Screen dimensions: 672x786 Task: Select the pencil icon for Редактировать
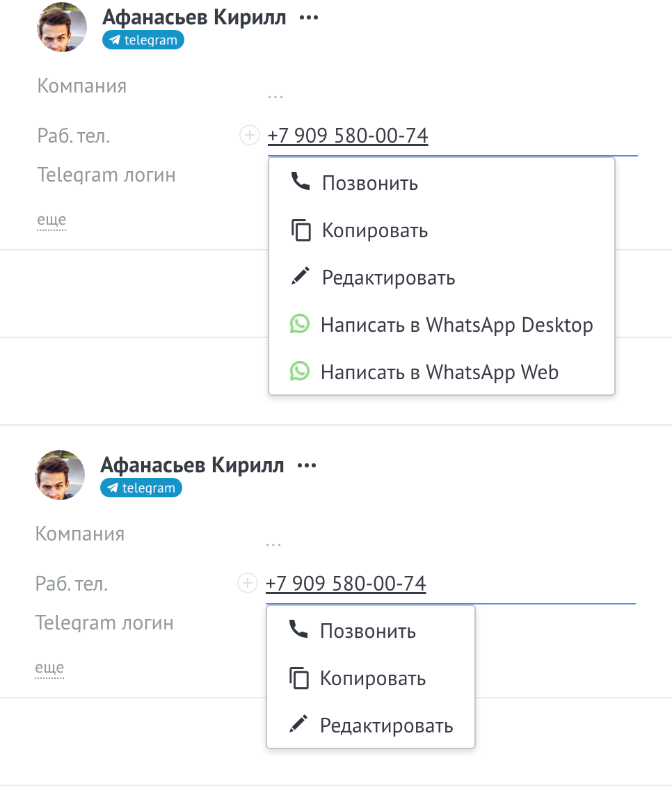300,277
